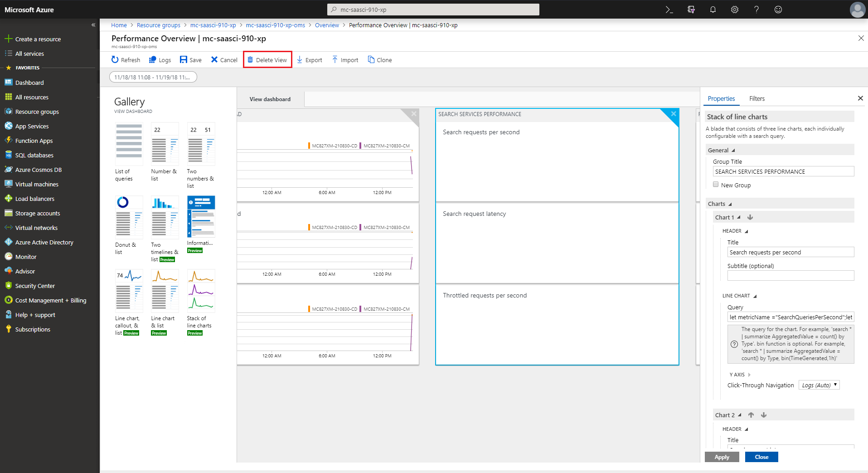The height and width of the screenshot is (473, 868).
Task: Select the Stack of line charts tile
Action: tap(201, 302)
